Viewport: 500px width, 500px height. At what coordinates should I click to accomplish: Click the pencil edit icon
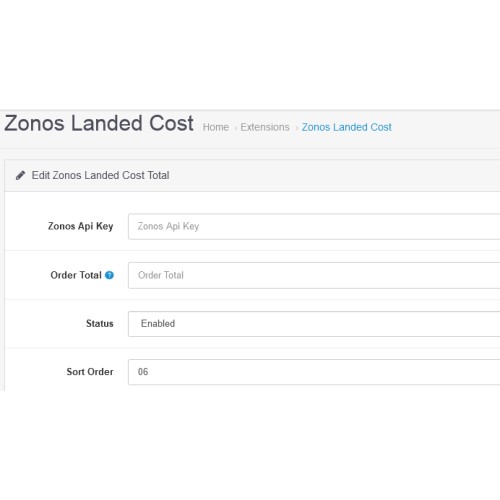pos(20,175)
